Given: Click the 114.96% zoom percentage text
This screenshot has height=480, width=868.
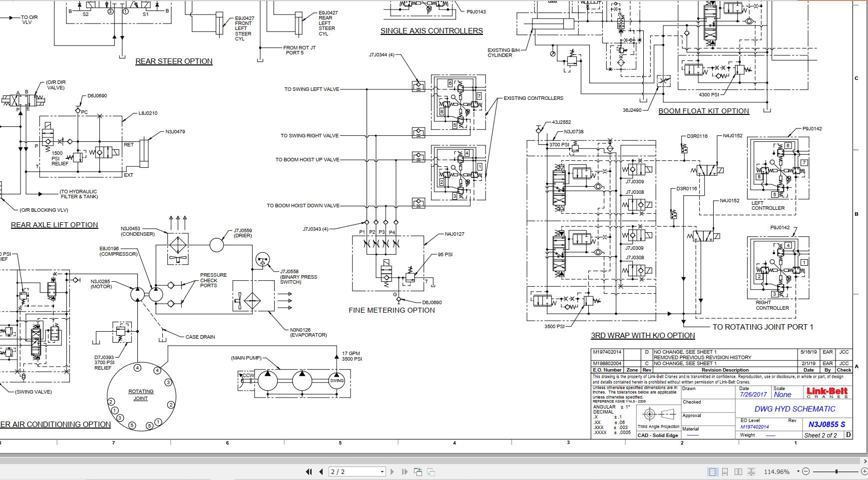Looking at the screenshot, I should [x=777, y=472].
